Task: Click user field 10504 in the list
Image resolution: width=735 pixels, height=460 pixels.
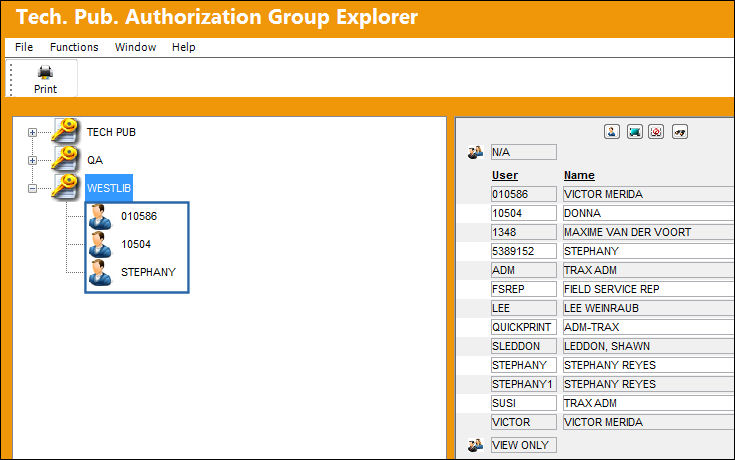Action: (x=524, y=213)
